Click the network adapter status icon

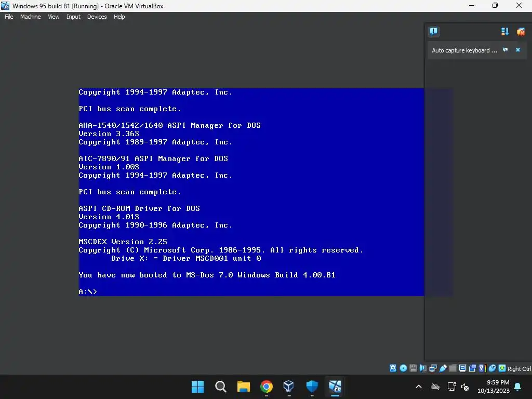coord(433,368)
